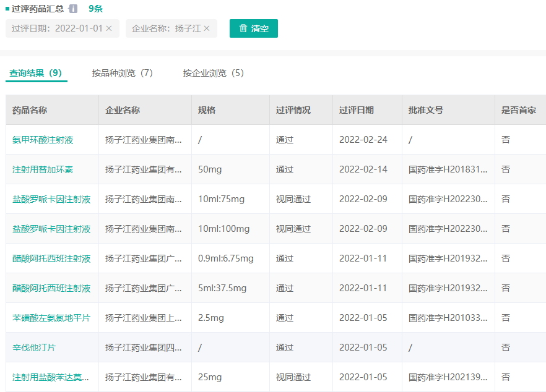
Task: Remove the 企业名称 扬子江 filter chip
Action: tap(207, 28)
